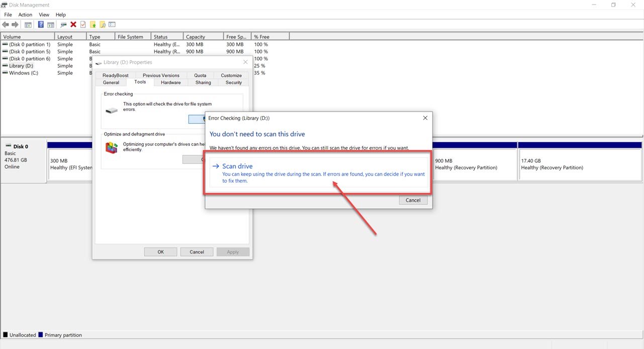The height and width of the screenshot is (349, 644).
Task: Toggle the Show/Hide Console Tree icon
Action: pyautogui.click(x=28, y=24)
